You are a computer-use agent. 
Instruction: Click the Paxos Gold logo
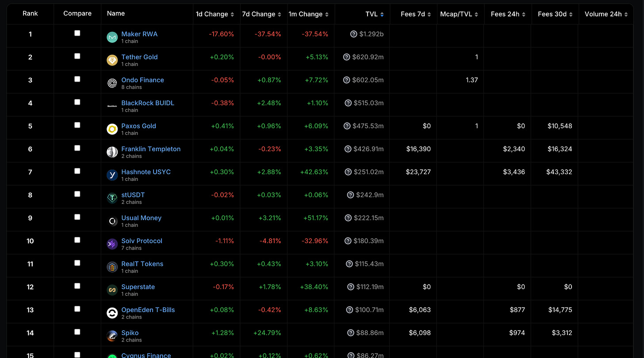tap(112, 129)
